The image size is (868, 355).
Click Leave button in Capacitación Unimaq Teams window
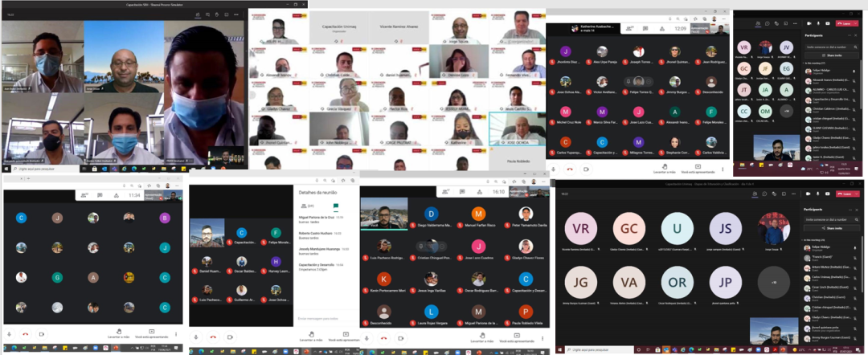(845, 194)
